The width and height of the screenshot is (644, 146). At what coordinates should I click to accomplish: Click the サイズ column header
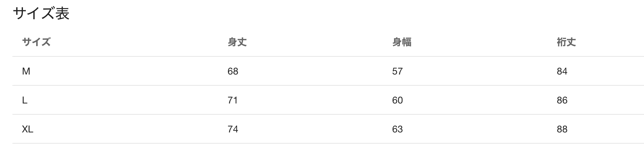coord(36,42)
